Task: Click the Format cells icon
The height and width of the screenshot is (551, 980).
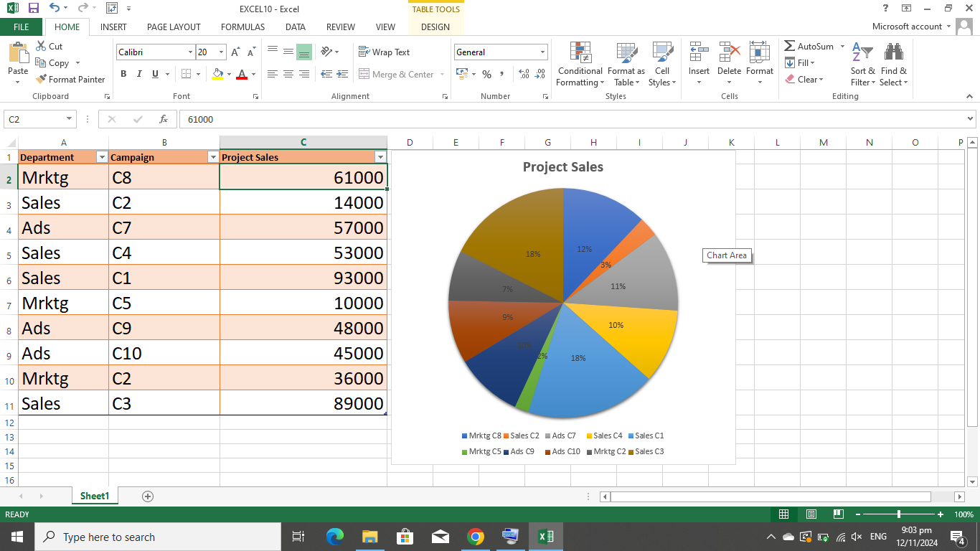Action: (x=759, y=53)
